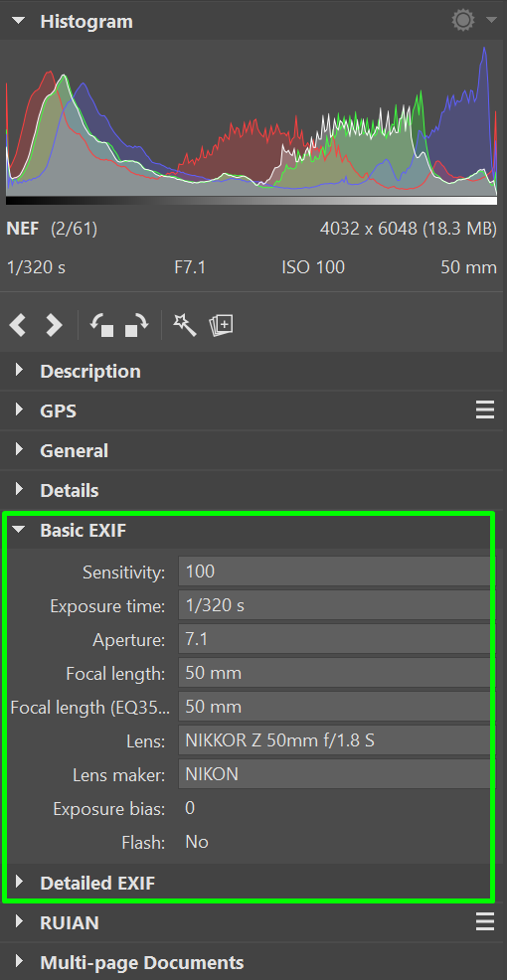Click the add to stack icon
The width and height of the screenshot is (507, 980).
221,325
